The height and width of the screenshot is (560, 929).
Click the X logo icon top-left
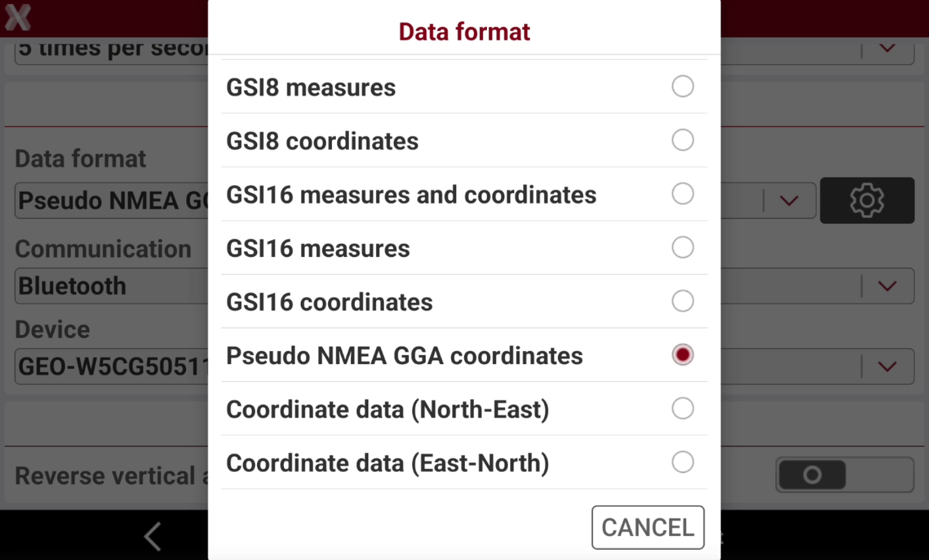coord(18,17)
